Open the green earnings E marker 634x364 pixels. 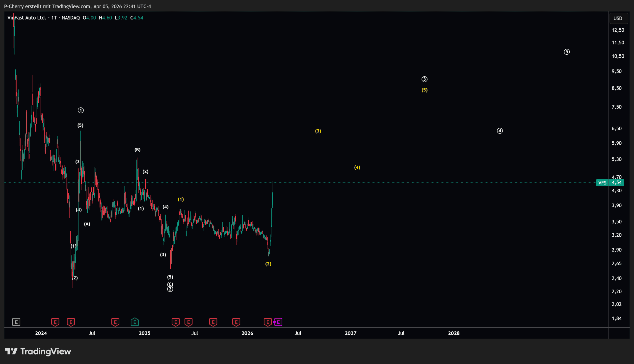(x=135, y=322)
